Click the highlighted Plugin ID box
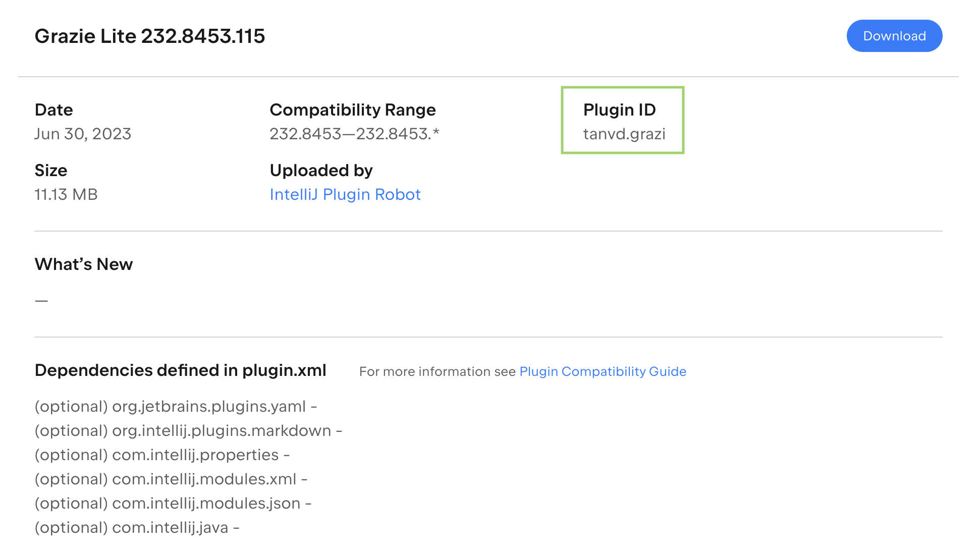 (623, 119)
